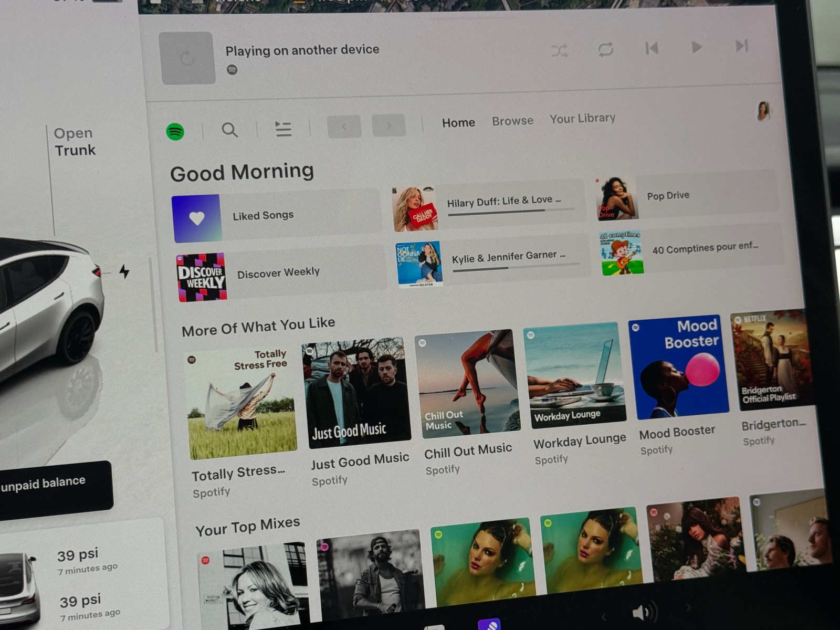
Task: Open the play queue list icon
Action: 283,129
